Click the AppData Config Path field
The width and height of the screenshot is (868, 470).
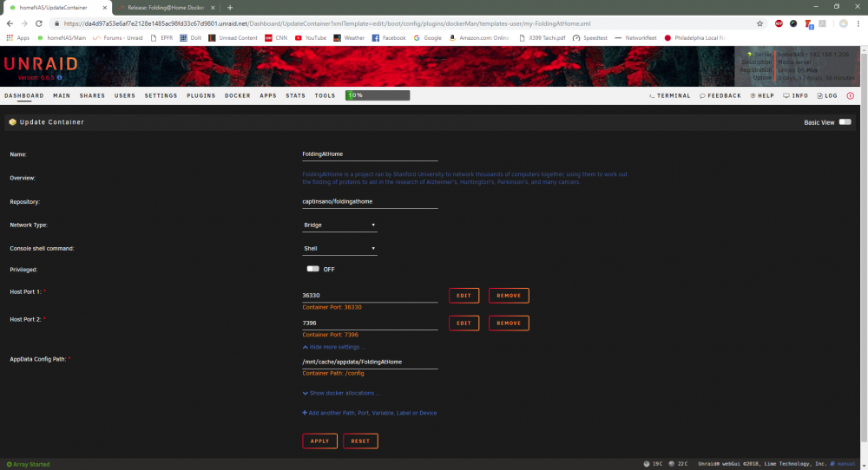(370, 362)
